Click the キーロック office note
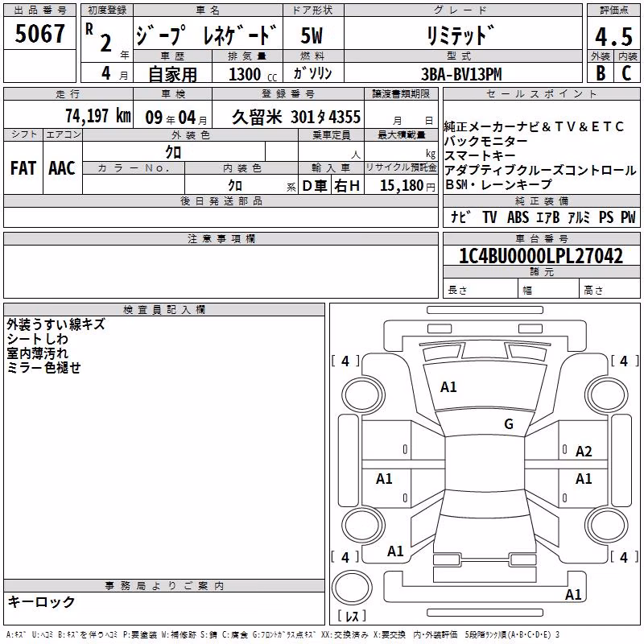 click(x=41, y=601)
